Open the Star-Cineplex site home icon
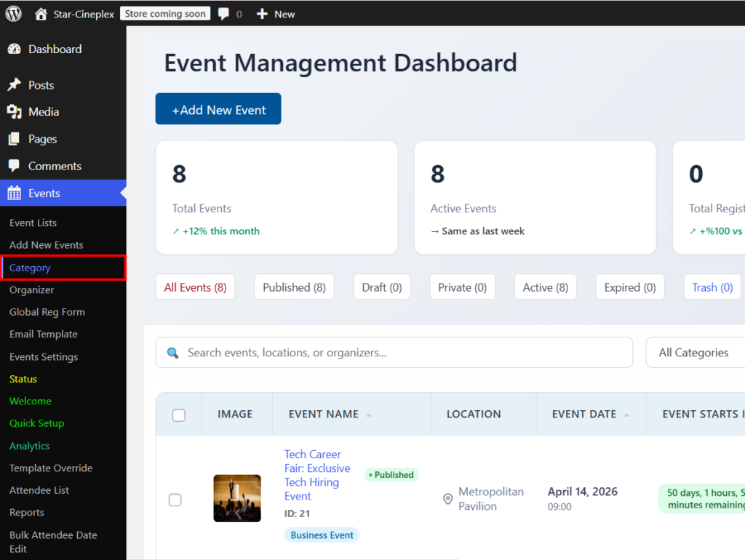The width and height of the screenshot is (745, 560). click(41, 14)
